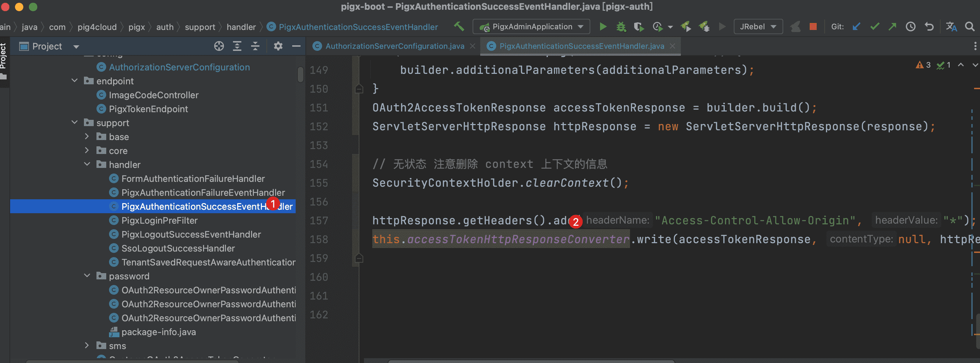The width and height of the screenshot is (980, 363).
Task: Collapse the password folder
Action: point(87,276)
